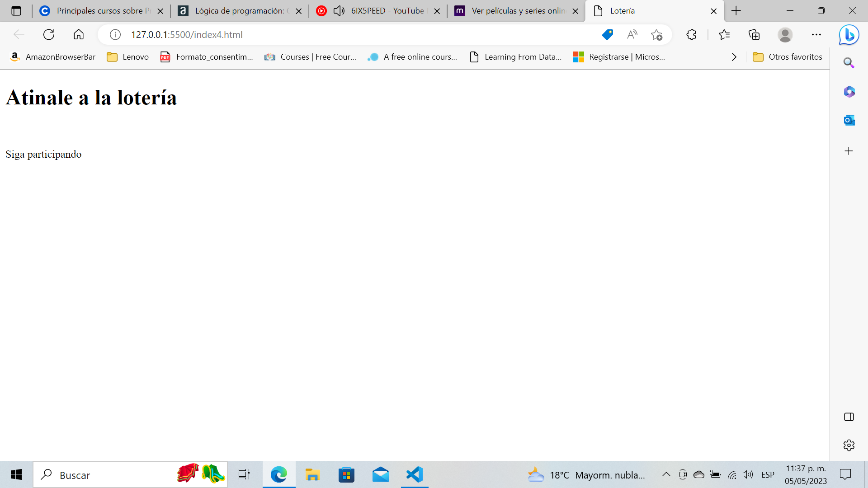Open File Explorer on taskbar
This screenshot has width=868, height=488.
click(312, 474)
